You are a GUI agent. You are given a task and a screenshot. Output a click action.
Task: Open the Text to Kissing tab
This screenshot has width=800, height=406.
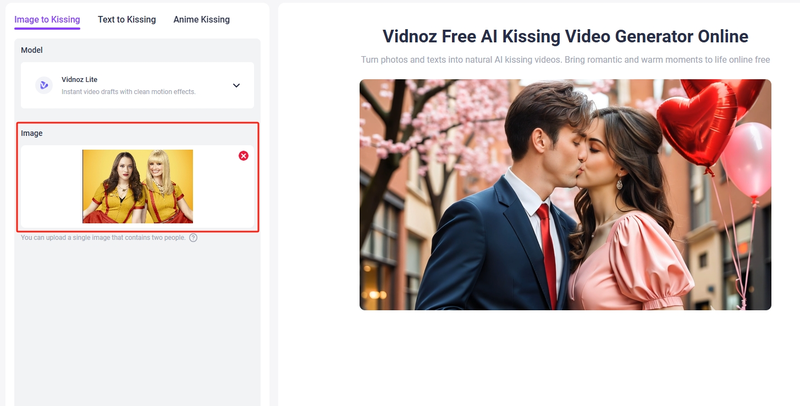click(127, 20)
